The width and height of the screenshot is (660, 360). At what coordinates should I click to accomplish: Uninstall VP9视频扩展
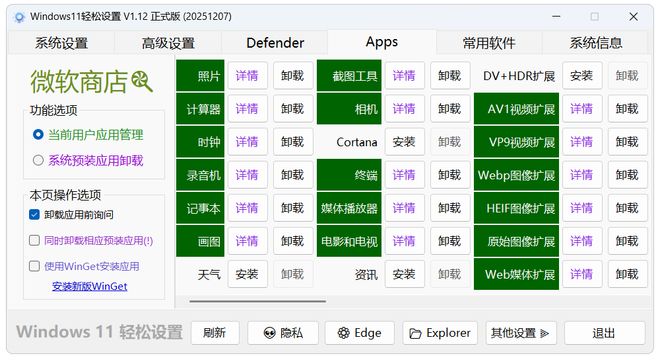[x=628, y=142]
